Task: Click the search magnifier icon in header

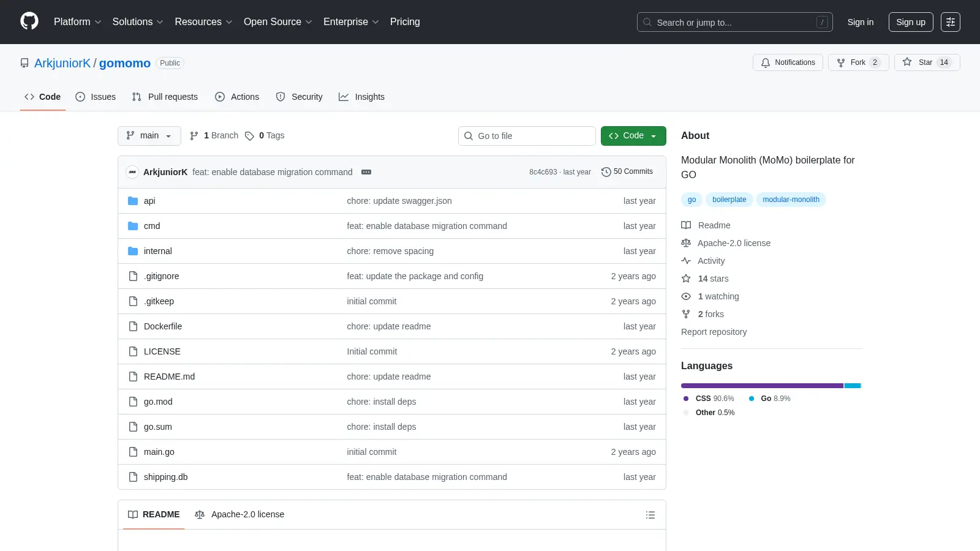Action: [647, 22]
